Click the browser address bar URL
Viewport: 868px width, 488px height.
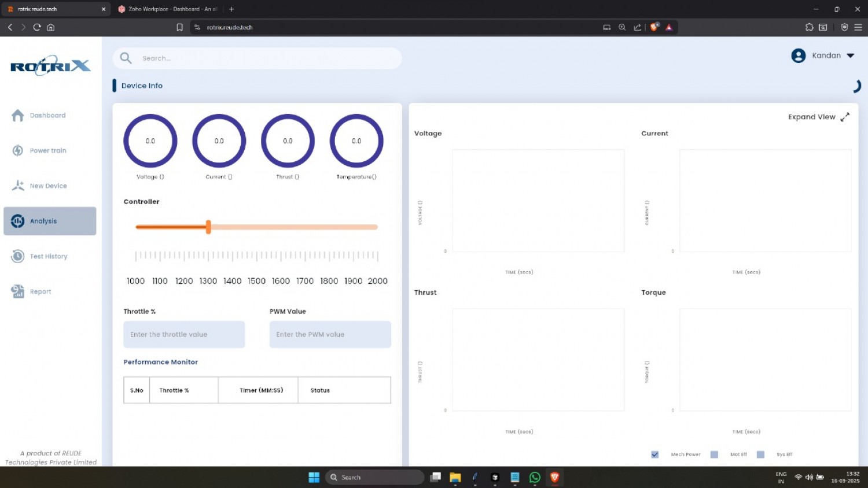[230, 27]
